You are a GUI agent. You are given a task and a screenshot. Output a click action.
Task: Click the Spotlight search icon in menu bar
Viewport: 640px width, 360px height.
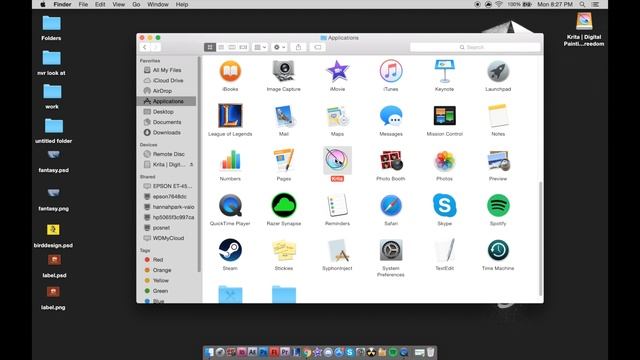click(582, 4)
